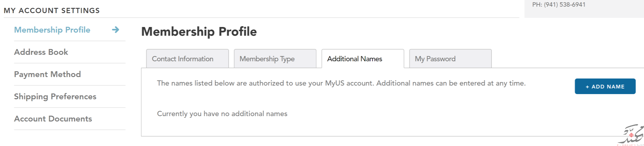Click the plus sign on Add Name
This screenshot has height=146, width=644.
[x=587, y=87]
